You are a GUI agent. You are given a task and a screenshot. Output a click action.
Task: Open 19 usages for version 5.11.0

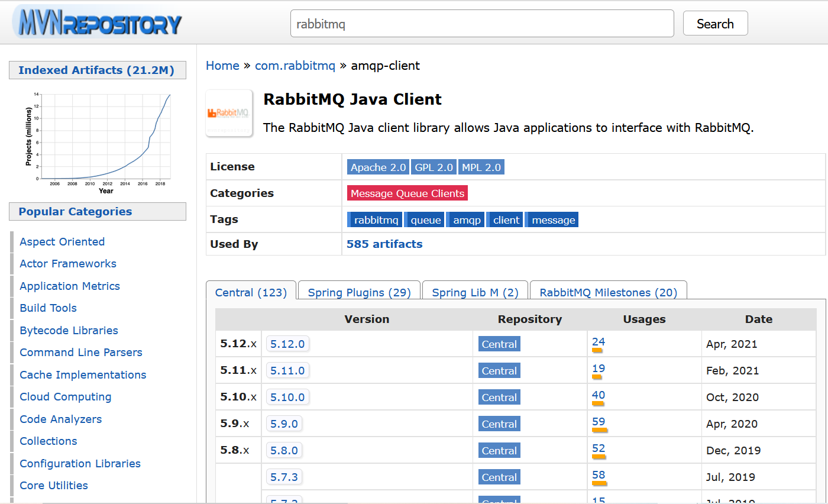coord(599,369)
